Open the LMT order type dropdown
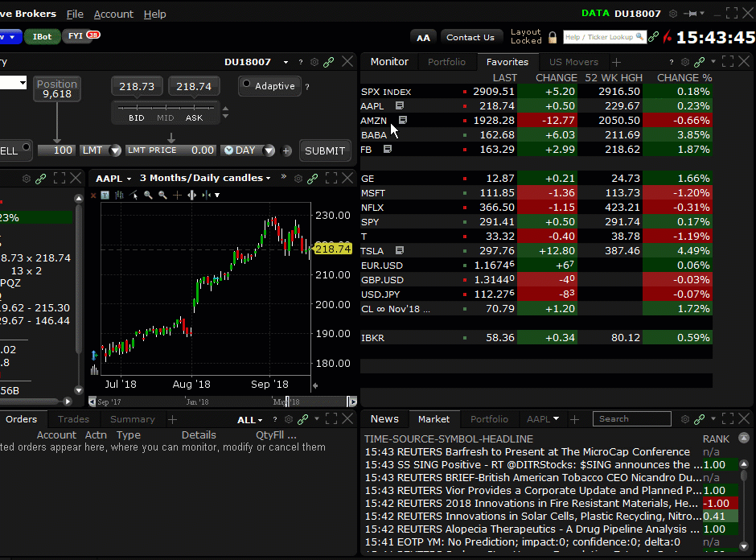The width and height of the screenshot is (756, 560). [x=115, y=150]
